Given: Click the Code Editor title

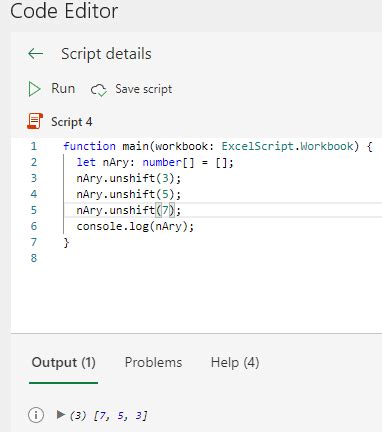Looking at the screenshot, I should point(64,11).
